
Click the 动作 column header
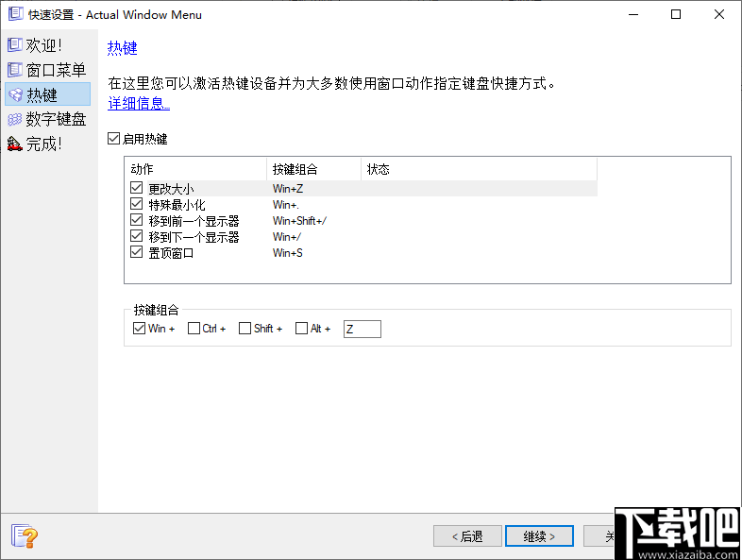coord(195,169)
